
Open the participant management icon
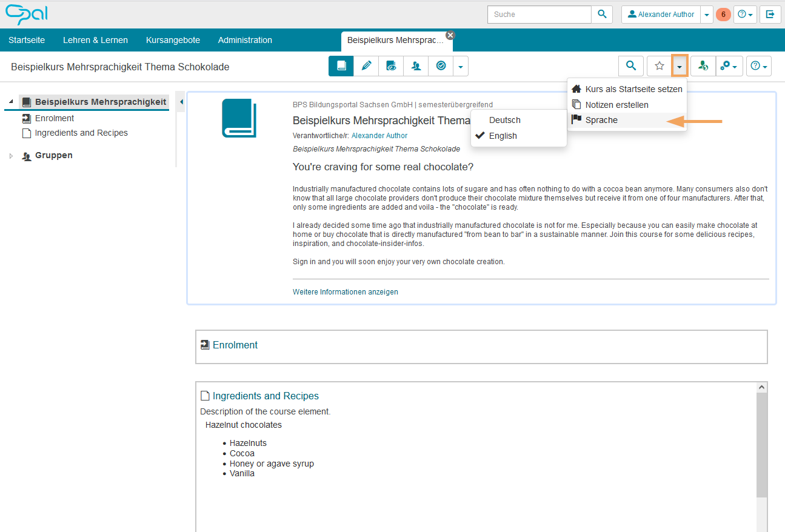[416, 66]
